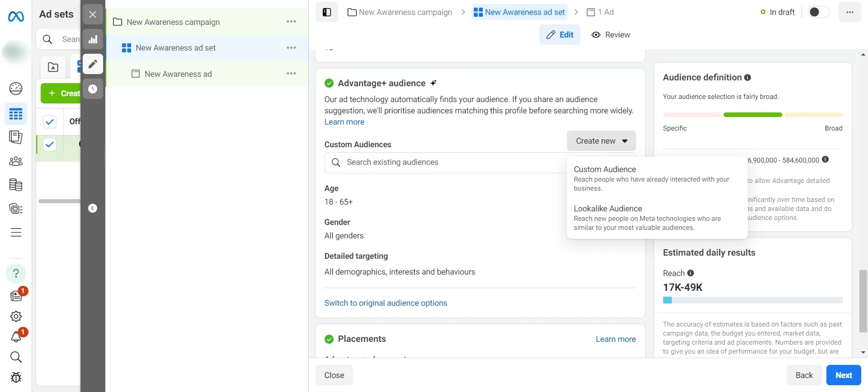This screenshot has width=868, height=392.
Task: Open Learn more next to Placements
Action: click(616, 339)
